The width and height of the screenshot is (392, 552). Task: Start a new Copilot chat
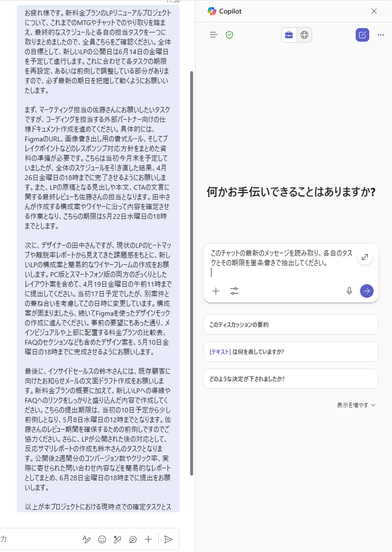[362, 35]
